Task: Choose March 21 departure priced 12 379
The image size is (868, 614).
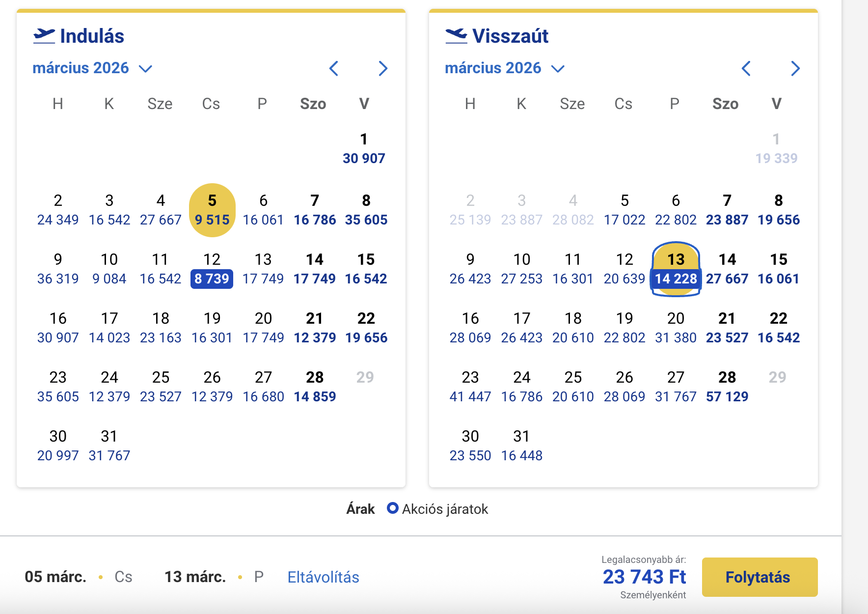Action: [x=315, y=328]
